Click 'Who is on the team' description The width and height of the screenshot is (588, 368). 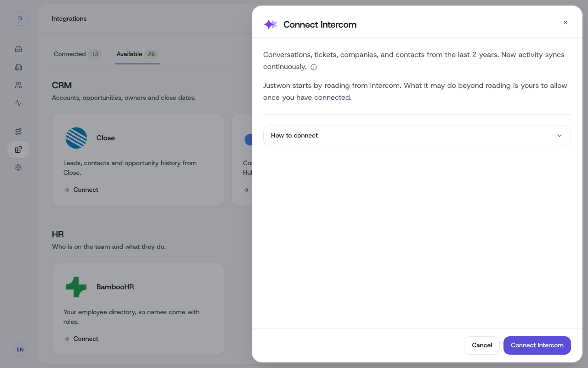(x=109, y=247)
